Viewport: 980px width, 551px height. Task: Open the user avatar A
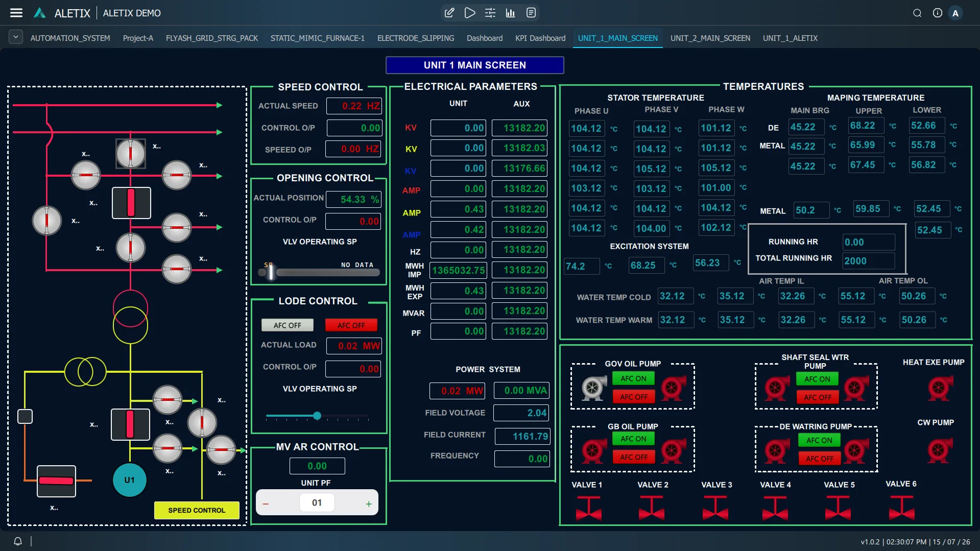point(955,13)
